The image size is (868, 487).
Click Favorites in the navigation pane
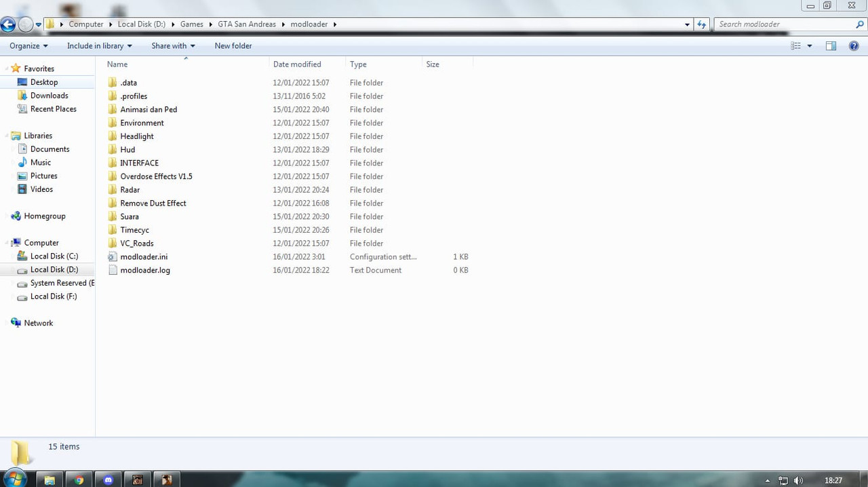click(39, 69)
